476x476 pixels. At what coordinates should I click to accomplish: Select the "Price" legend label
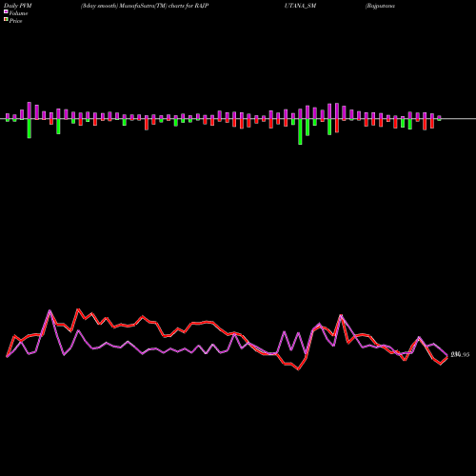tap(15, 21)
